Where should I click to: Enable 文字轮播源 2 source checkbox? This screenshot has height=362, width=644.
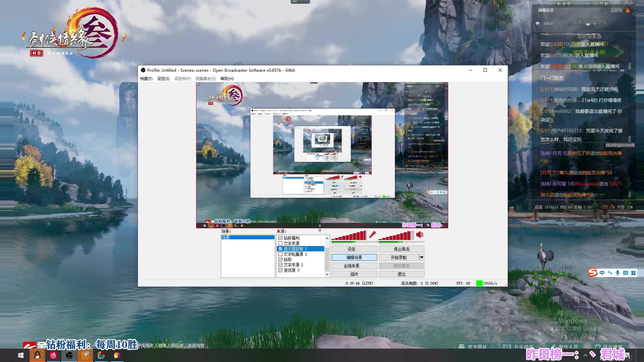[280, 254]
